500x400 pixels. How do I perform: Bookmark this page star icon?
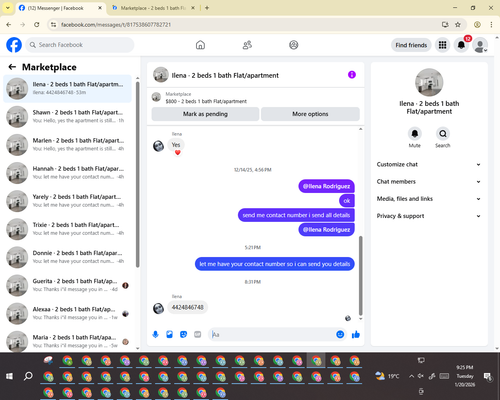458,24
